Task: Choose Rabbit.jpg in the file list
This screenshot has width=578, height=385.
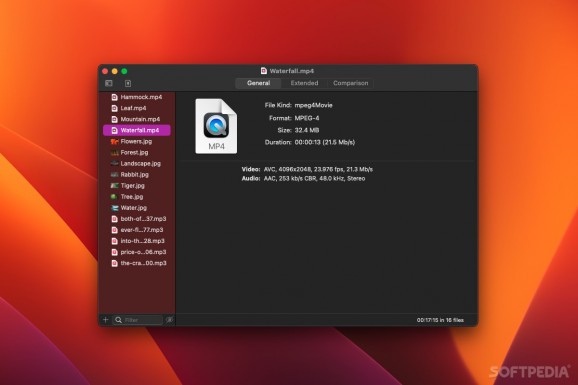Action: tap(137, 174)
